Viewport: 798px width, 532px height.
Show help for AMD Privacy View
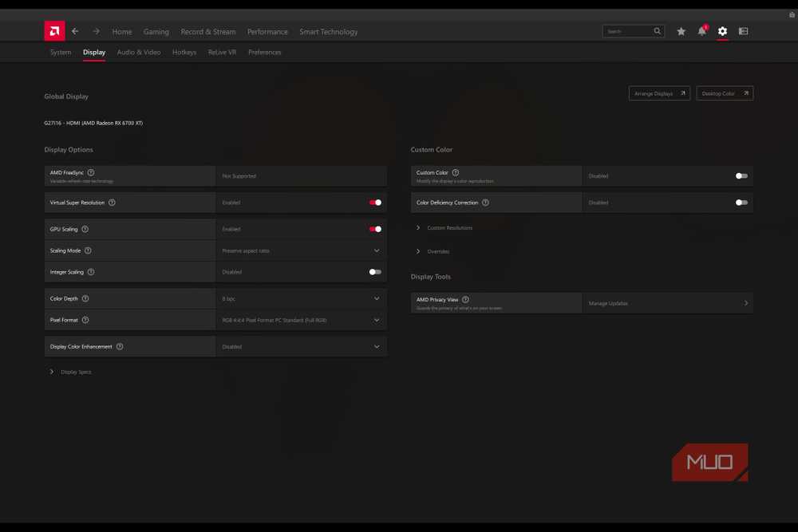[465, 300]
